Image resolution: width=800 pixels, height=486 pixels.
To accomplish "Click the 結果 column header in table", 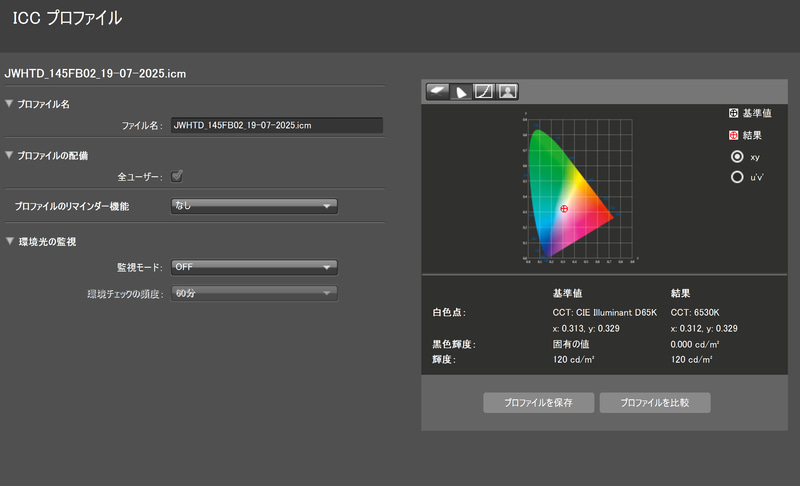I will coord(680,293).
